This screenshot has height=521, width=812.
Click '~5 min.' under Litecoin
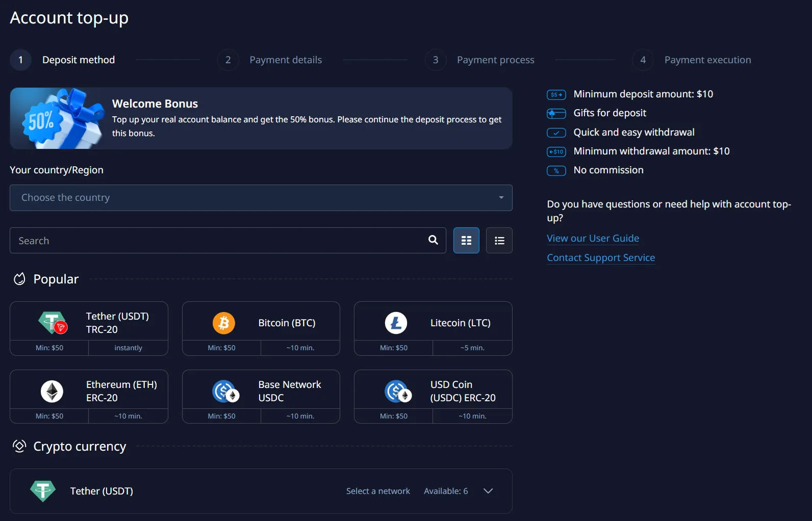pyautogui.click(x=472, y=348)
